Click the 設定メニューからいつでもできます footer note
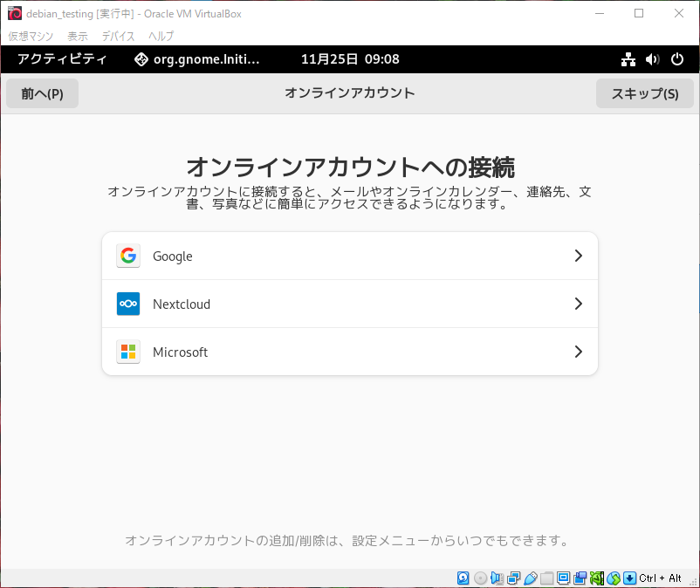Image resolution: width=700 pixels, height=588 pixels. 460,541
